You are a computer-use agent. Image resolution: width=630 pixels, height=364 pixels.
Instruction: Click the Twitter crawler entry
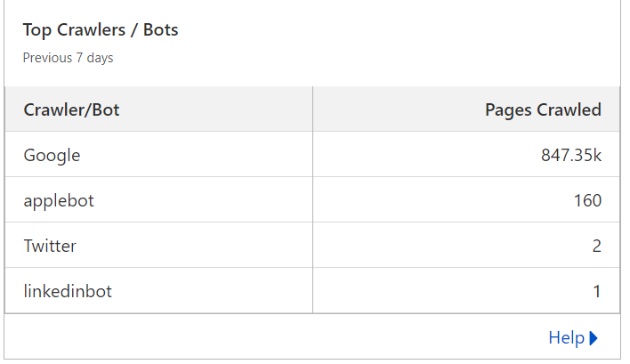50,246
